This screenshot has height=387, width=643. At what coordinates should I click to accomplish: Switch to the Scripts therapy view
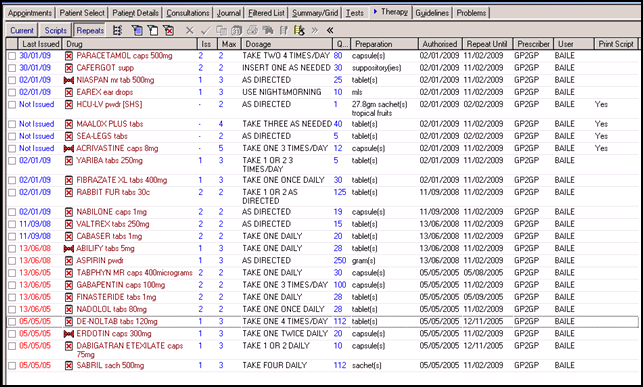pyautogui.click(x=55, y=31)
